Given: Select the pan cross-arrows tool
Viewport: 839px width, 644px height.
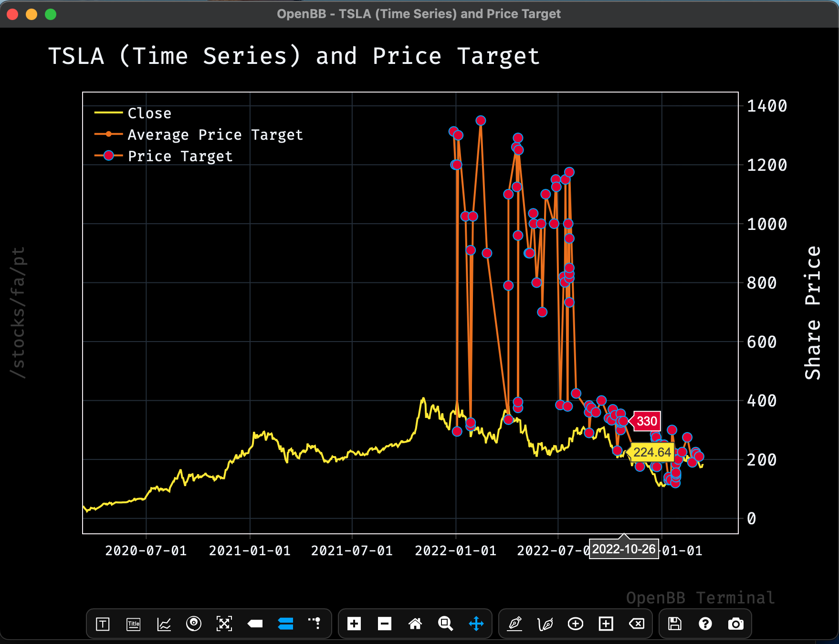Looking at the screenshot, I should 476,623.
